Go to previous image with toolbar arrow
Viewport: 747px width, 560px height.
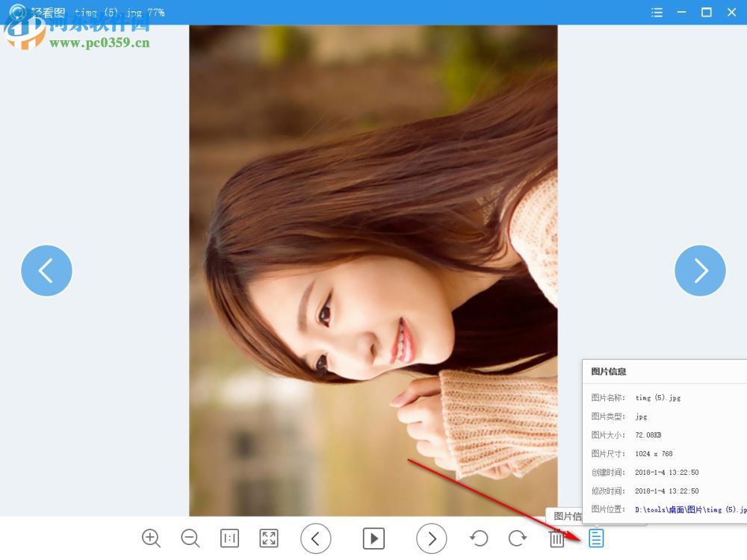pyautogui.click(x=316, y=538)
